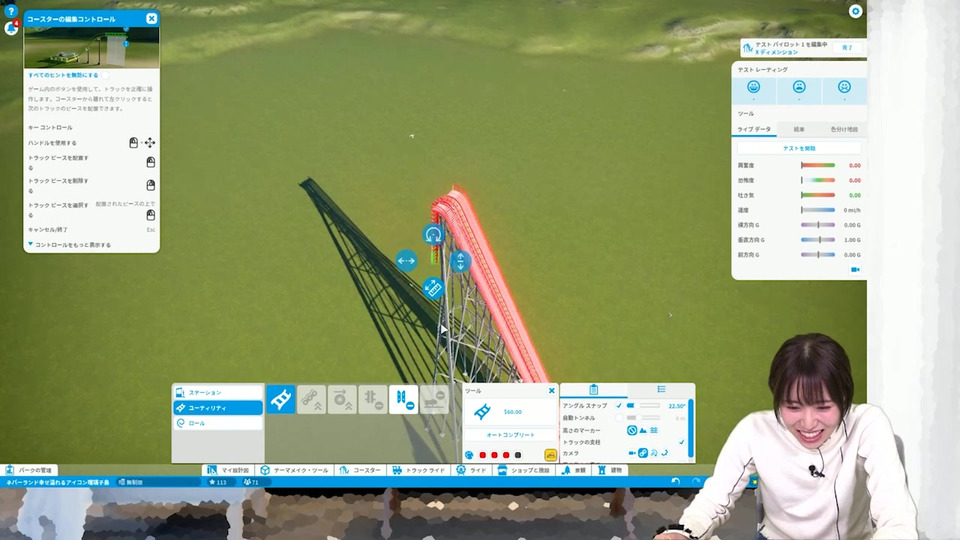The width and height of the screenshot is (960, 540).
Task: Click the 22.50° angle value
Action: (x=677, y=406)
